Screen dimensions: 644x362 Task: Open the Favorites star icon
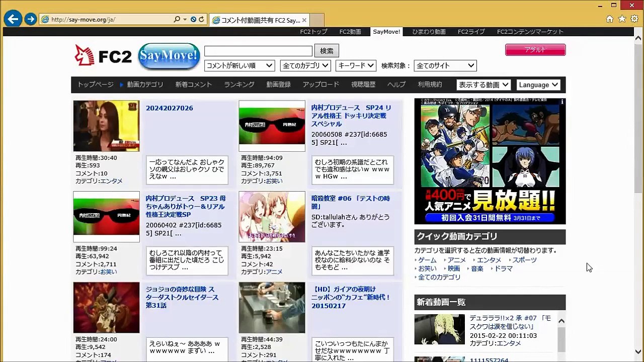[x=622, y=19]
